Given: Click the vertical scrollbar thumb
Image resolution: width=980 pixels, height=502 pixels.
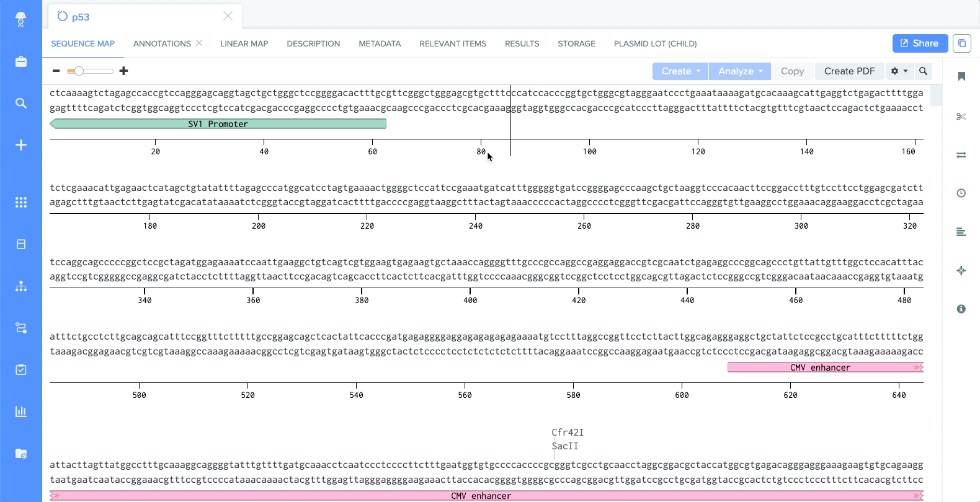Looking at the screenshot, I should [936, 95].
